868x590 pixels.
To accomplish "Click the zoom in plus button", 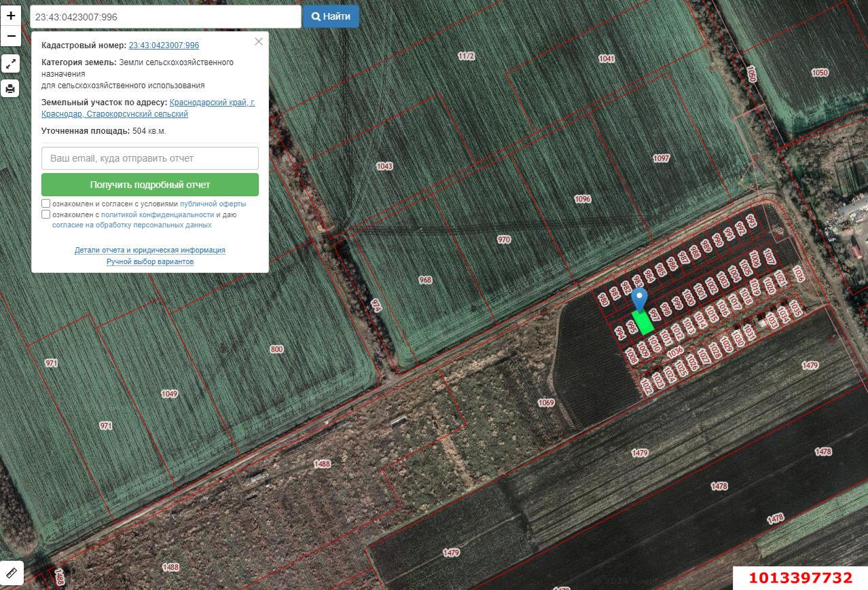I will 11,16.
